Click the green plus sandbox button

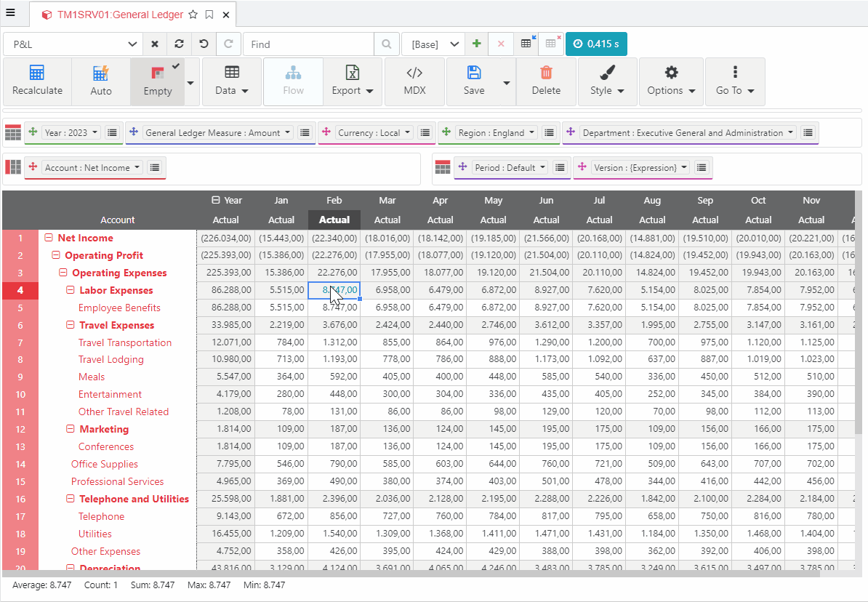477,44
